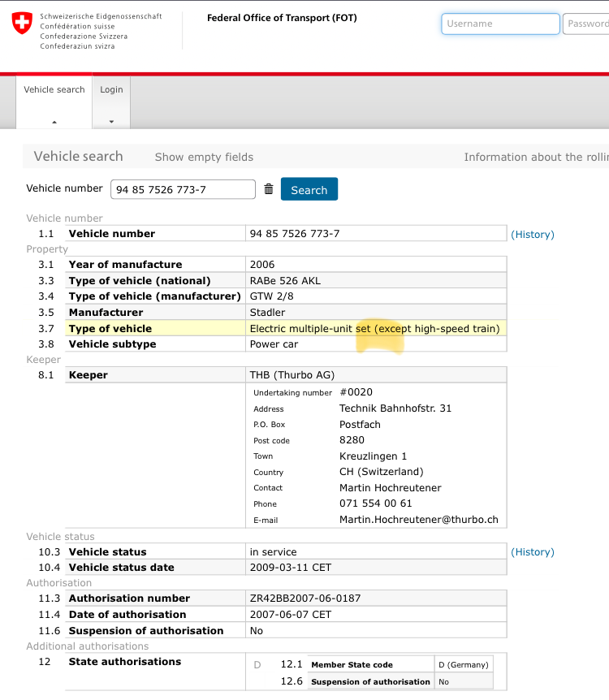Image resolution: width=609 pixels, height=700 pixels.
Task: Click the Swiss Confederation coat of arms logo
Action: point(23,24)
